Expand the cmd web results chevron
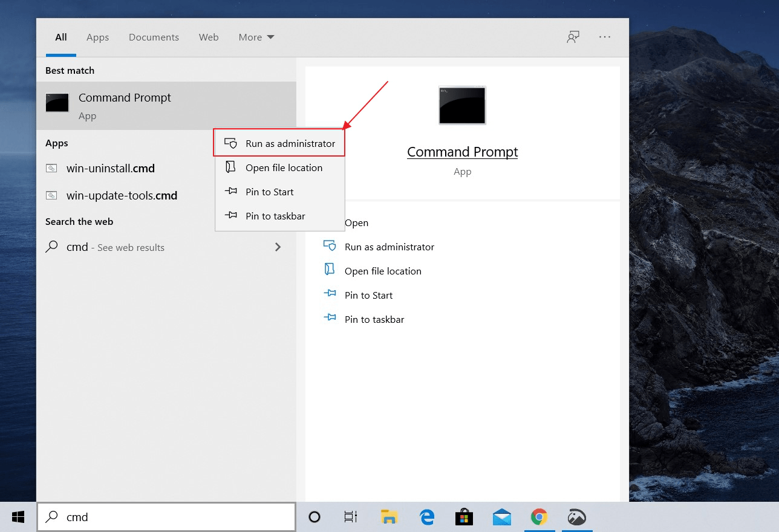 coord(278,247)
